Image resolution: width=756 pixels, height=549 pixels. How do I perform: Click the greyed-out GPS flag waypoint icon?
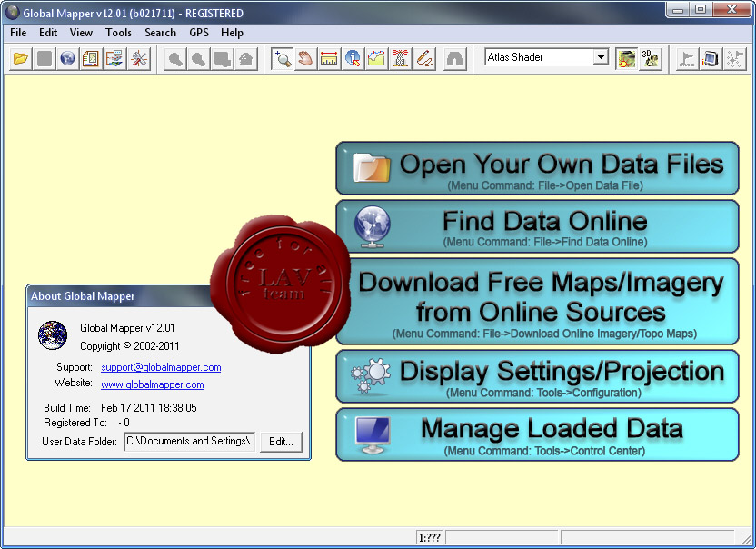point(687,59)
